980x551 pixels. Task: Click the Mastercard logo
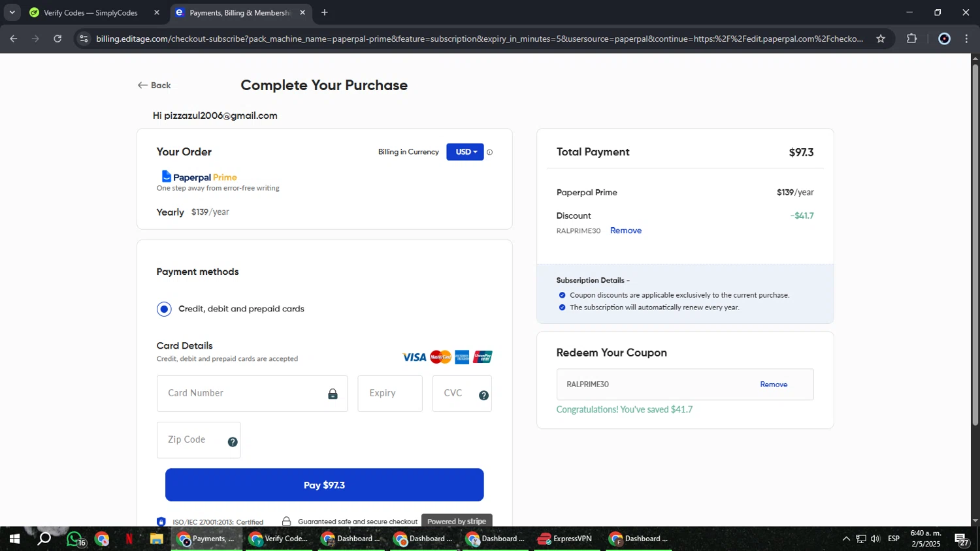click(x=441, y=357)
